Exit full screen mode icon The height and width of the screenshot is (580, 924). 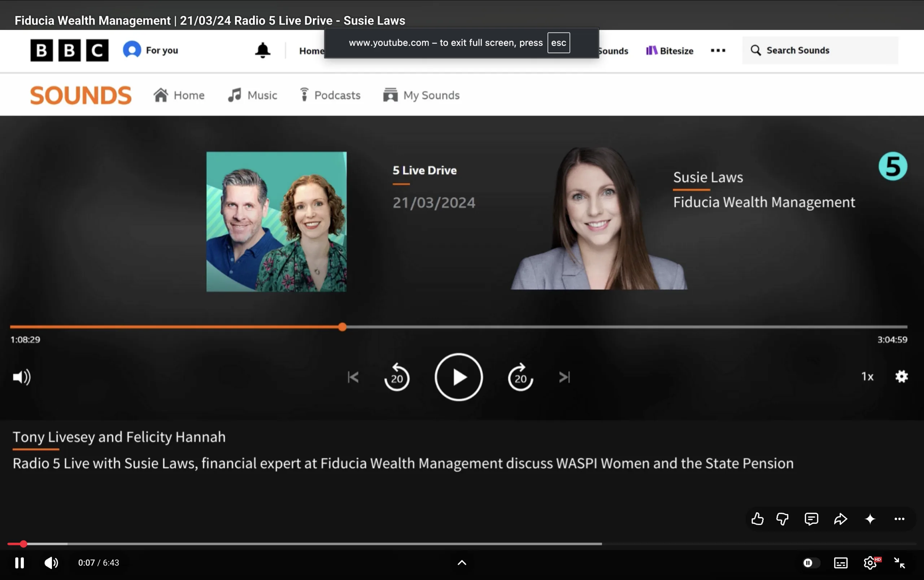pos(899,563)
